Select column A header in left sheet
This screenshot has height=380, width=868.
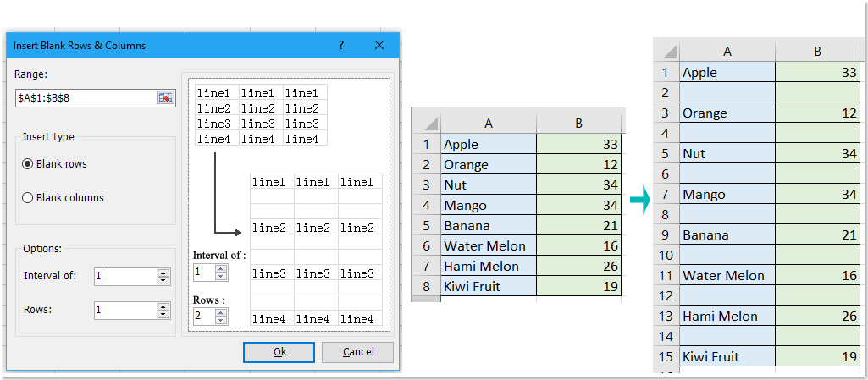[489, 124]
